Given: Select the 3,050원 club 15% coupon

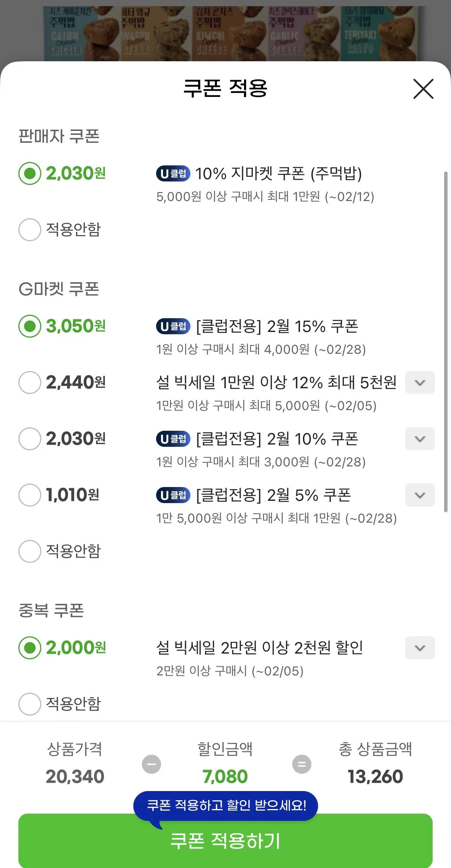Looking at the screenshot, I should tap(30, 326).
